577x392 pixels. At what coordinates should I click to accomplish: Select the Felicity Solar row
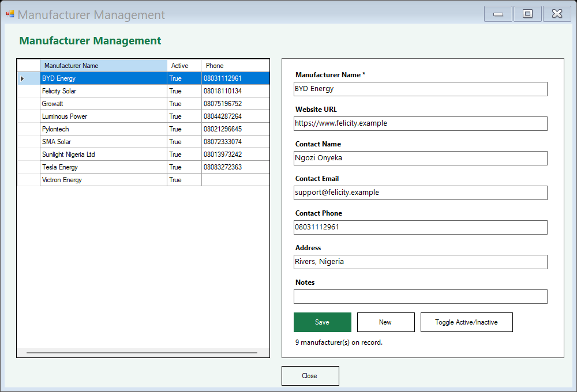pyautogui.click(x=144, y=91)
